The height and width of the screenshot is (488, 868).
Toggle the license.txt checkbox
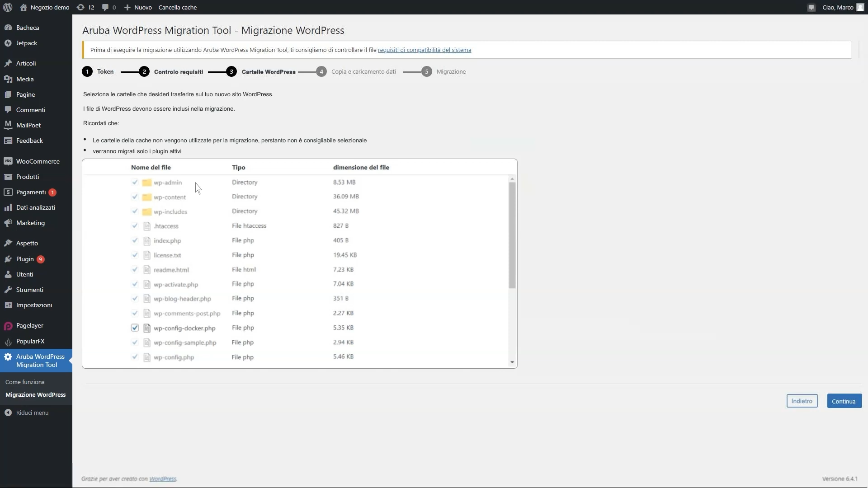pos(135,255)
